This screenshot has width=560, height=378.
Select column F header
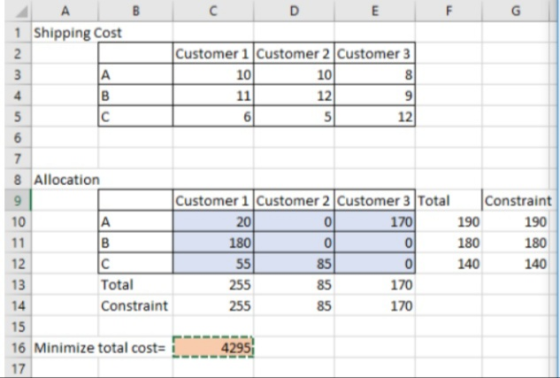(449, 11)
